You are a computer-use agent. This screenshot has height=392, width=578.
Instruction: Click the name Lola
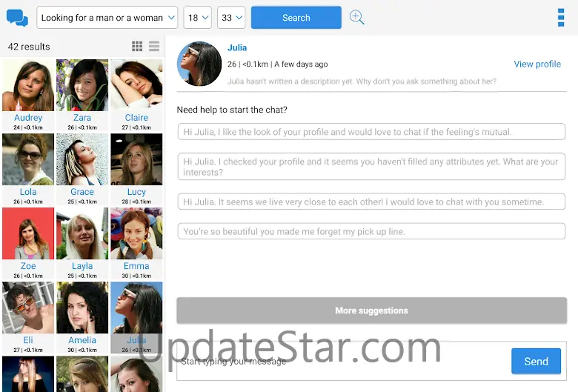click(28, 192)
